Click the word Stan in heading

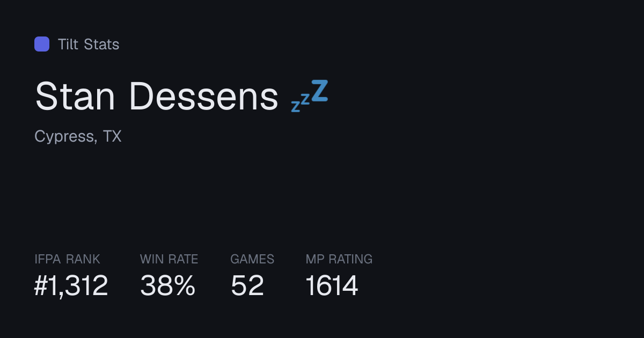point(75,97)
